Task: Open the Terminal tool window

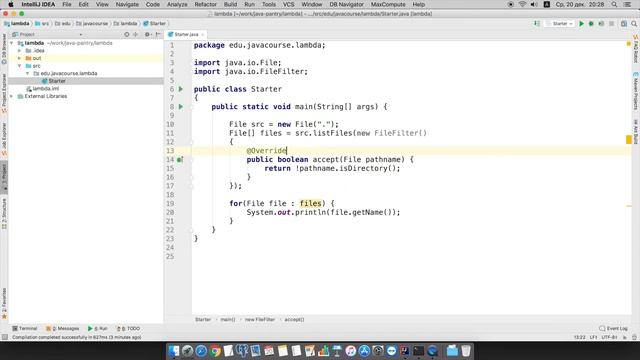Action: pyautogui.click(x=24, y=329)
